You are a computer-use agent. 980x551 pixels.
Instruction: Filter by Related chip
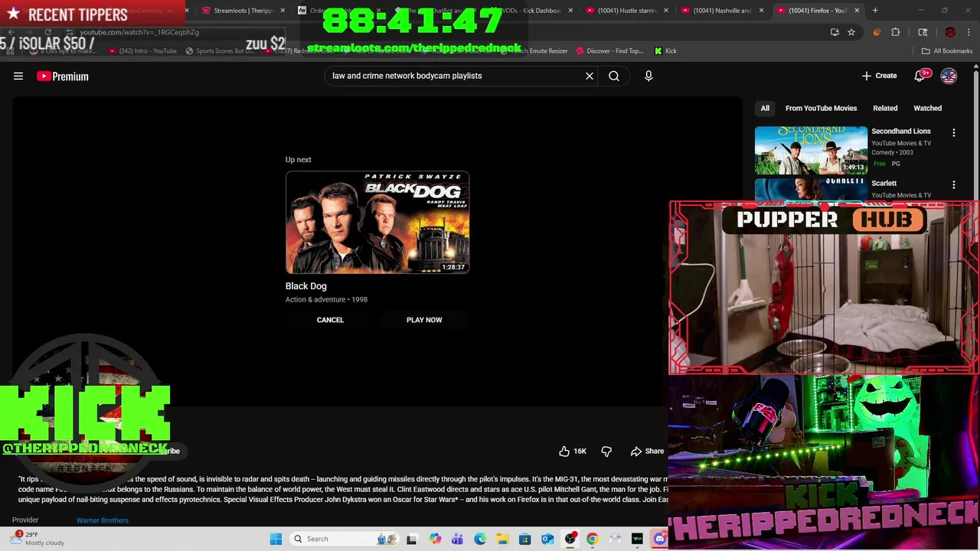(x=885, y=108)
